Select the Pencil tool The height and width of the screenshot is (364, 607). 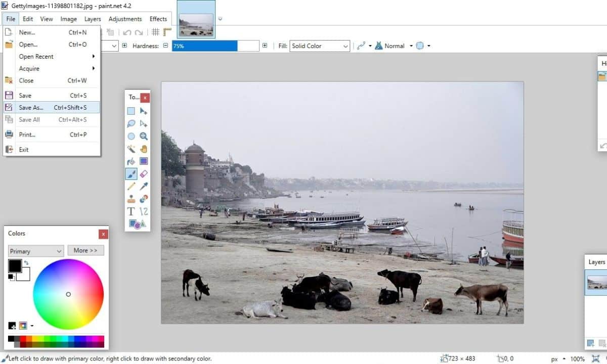(131, 187)
